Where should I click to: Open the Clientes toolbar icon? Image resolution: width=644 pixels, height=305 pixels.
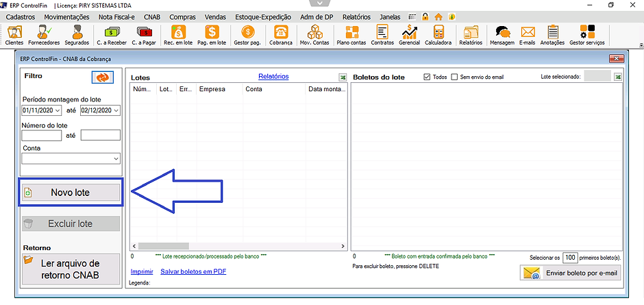14,35
